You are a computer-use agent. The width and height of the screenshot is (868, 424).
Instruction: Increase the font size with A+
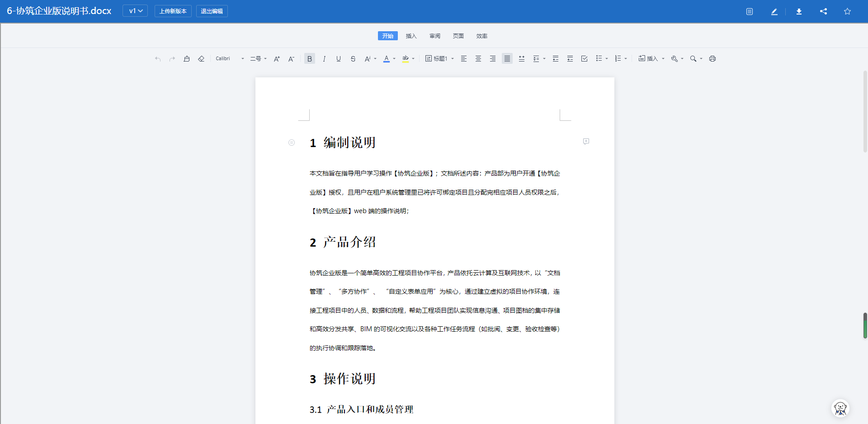point(276,58)
